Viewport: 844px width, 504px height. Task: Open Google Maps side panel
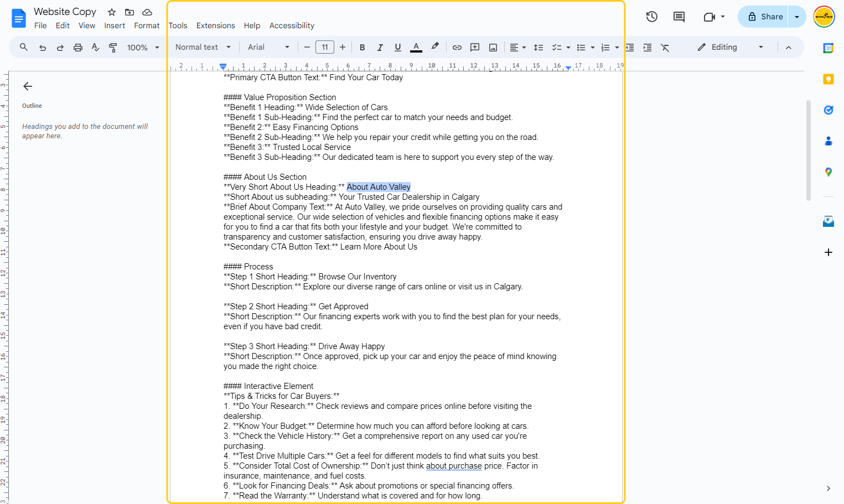(x=829, y=172)
